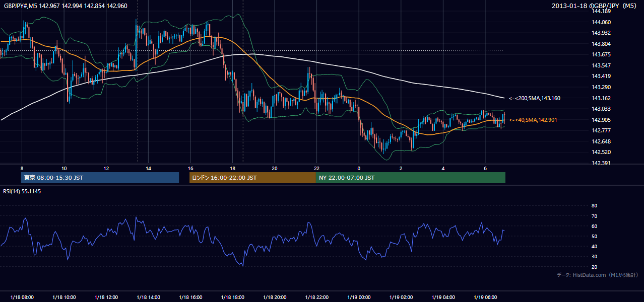This screenshot has width=644, height=302.
Task: Click the RSI(14) 55.1145 indicator label
Action: click(22, 191)
